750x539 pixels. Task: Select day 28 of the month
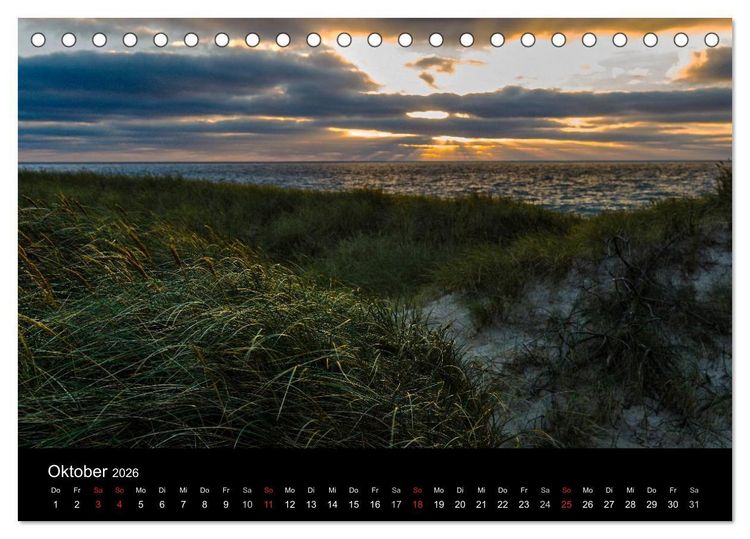[x=630, y=505]
